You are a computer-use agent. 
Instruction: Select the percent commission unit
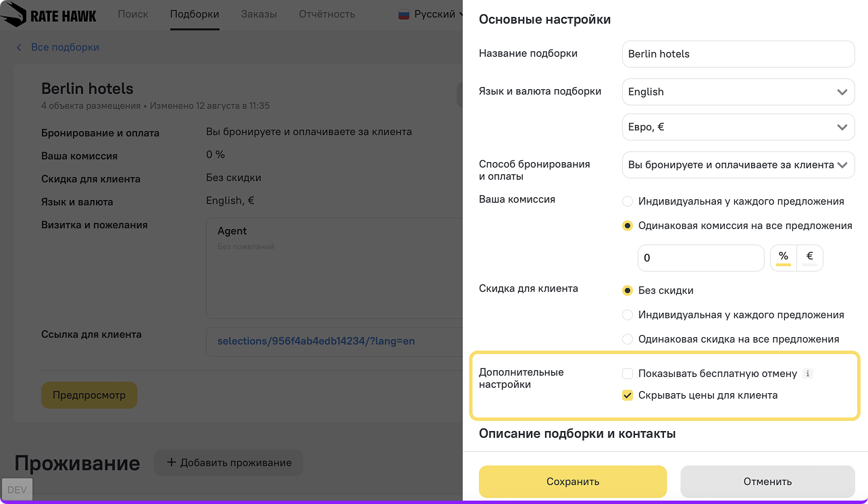point(784,257)
